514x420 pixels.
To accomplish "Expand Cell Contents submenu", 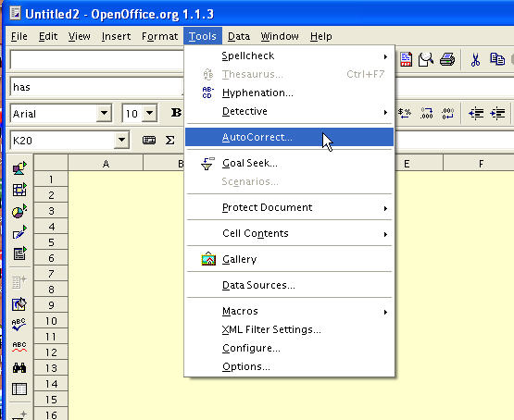I will [290, 233].
